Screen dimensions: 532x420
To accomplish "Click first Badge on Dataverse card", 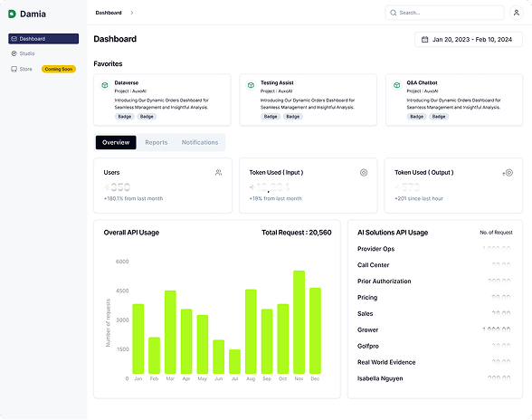I will click(x=125, y=117).
